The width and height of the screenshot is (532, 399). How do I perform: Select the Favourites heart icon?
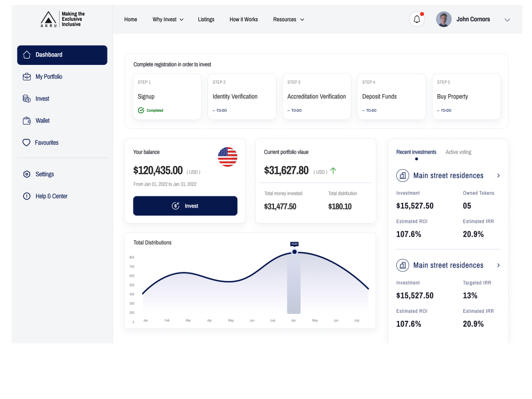(27, 142)
